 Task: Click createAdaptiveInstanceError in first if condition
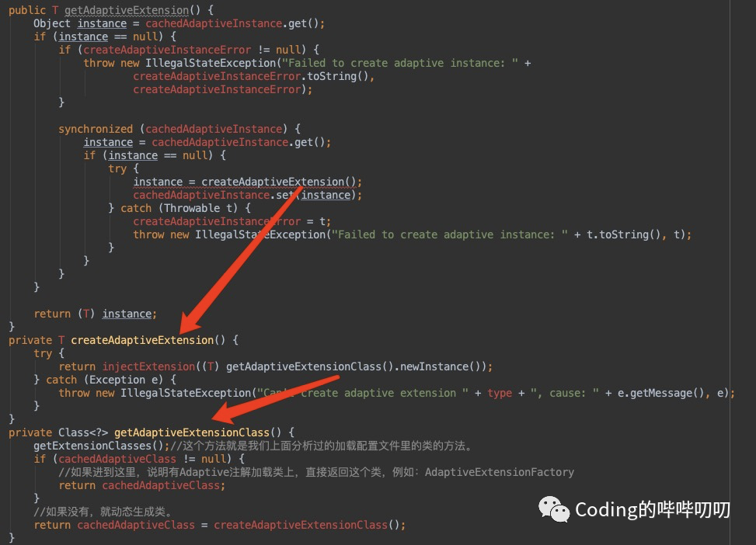(167, 50)
